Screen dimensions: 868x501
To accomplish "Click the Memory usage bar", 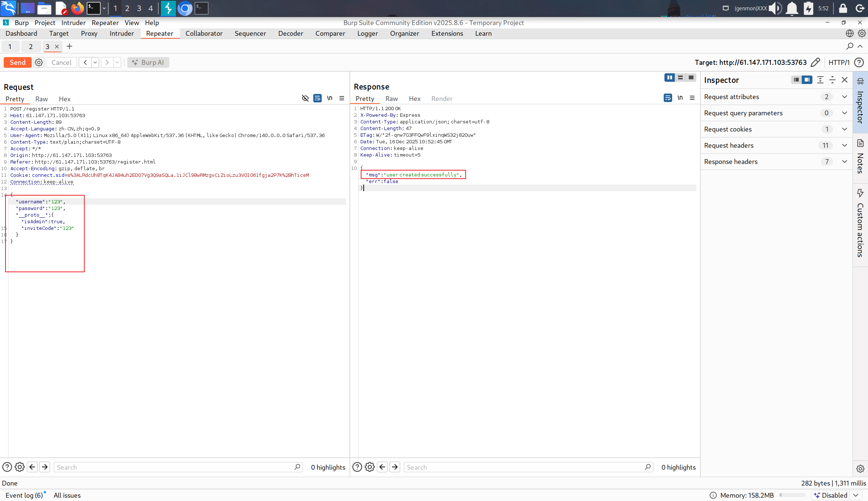I will (x=792, y=495).
